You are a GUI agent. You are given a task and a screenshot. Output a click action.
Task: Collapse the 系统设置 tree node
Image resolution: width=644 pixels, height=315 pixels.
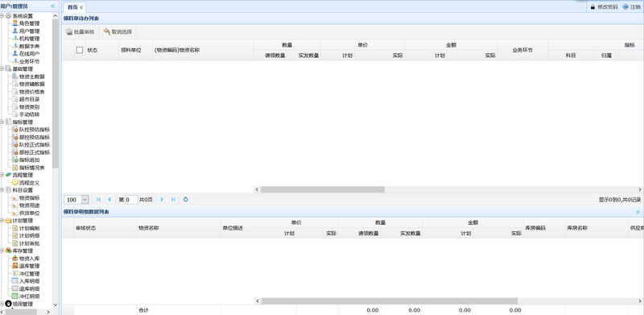click(x=2, y=16)
